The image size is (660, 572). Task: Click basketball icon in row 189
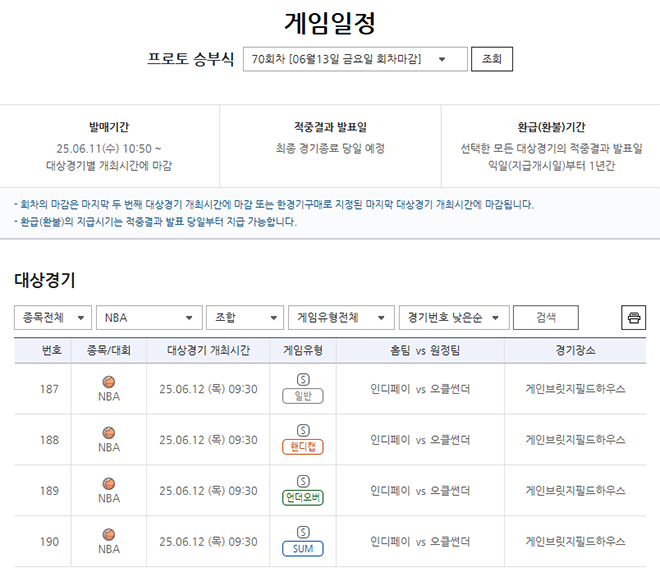[109, 484]
